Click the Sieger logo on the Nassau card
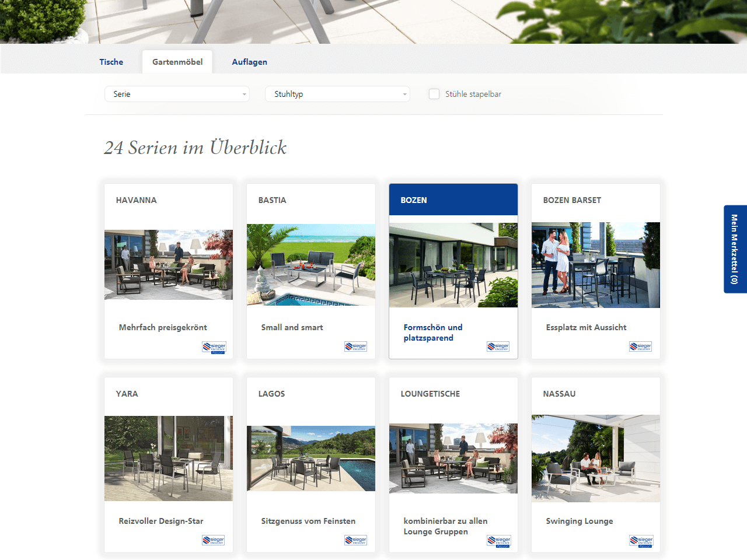The height and width of the screenshot is (560, 747). [x=641, y=541]
